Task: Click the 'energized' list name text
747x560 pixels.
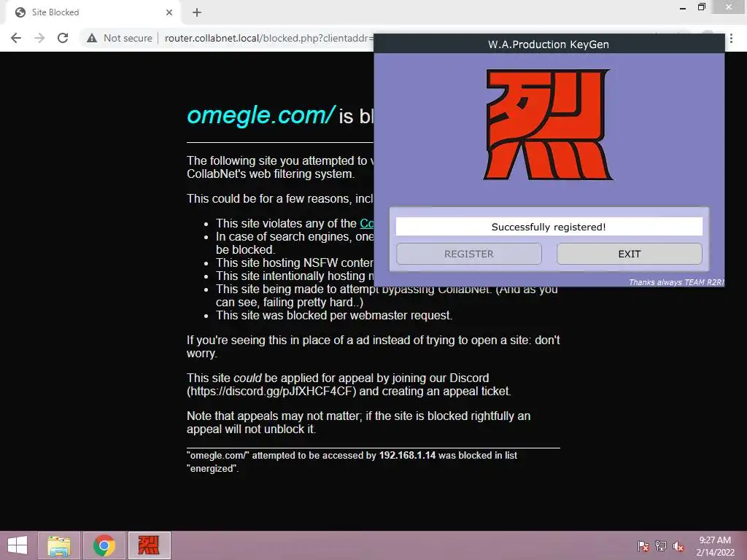Action: click(x=213, y=469)
